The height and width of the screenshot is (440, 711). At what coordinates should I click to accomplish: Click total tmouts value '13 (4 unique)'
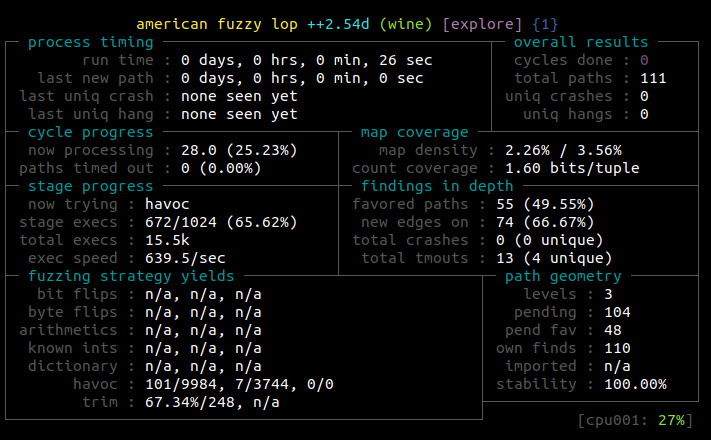coord(554,258)
